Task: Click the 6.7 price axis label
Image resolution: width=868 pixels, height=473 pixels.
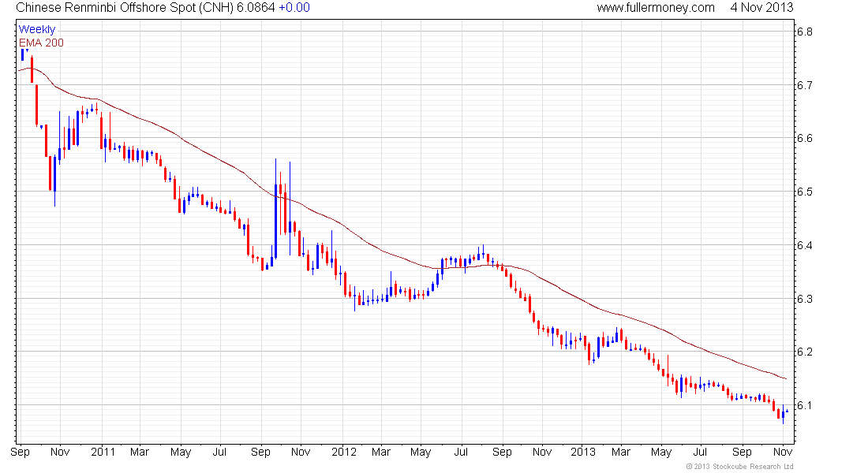Action: [x=804, y=85]
